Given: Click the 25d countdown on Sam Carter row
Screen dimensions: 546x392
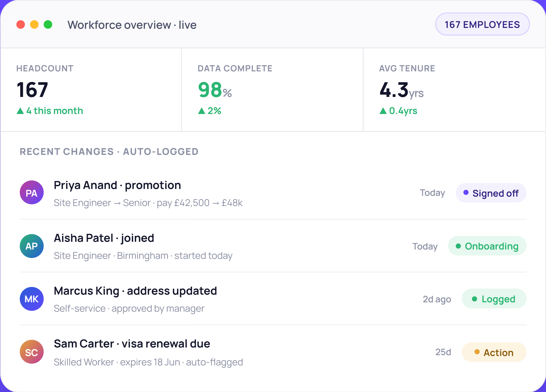Looking at the screenshot, I should 443,352.
